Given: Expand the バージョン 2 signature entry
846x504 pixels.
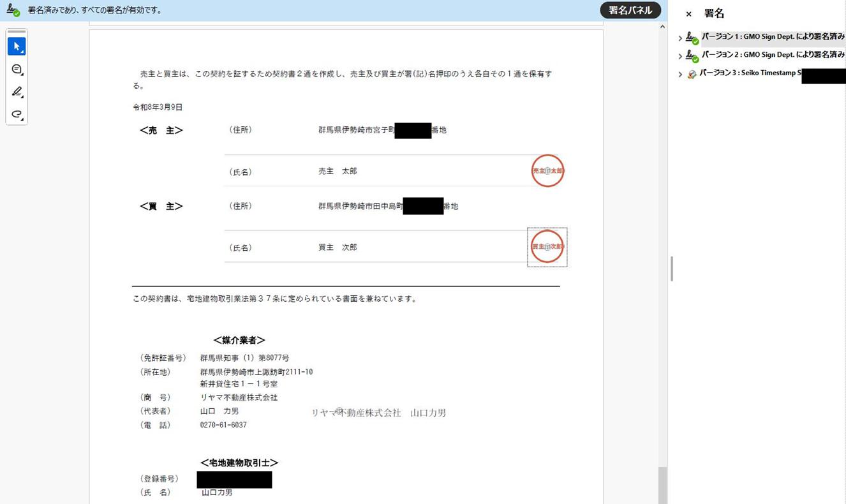Looking at the screenshot, I should (x=680, y=56).
